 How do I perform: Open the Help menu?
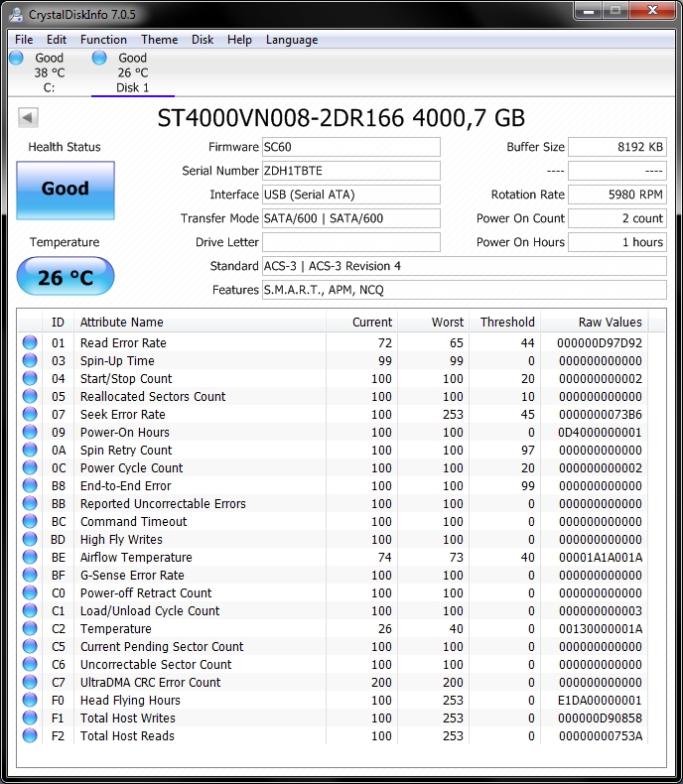tap(239, 40)
